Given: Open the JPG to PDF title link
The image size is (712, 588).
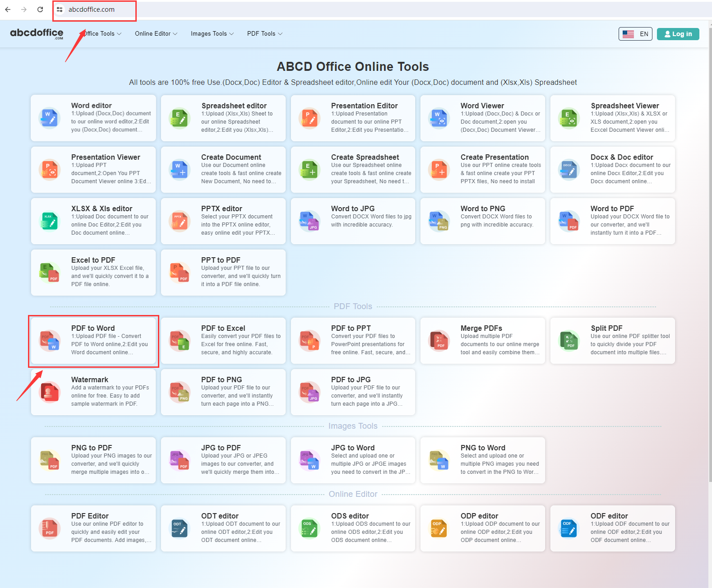Looking at the screenshot, I should (221, 448).
